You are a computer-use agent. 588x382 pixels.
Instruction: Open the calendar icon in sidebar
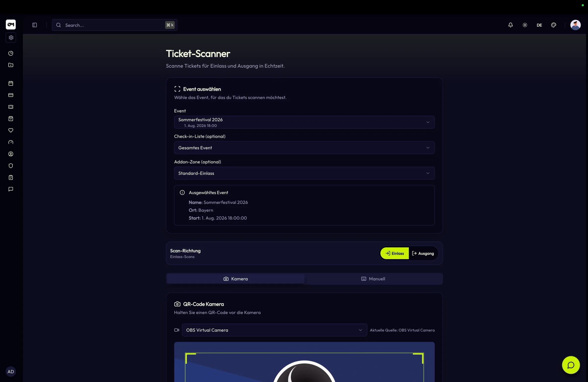pos(11,83)
